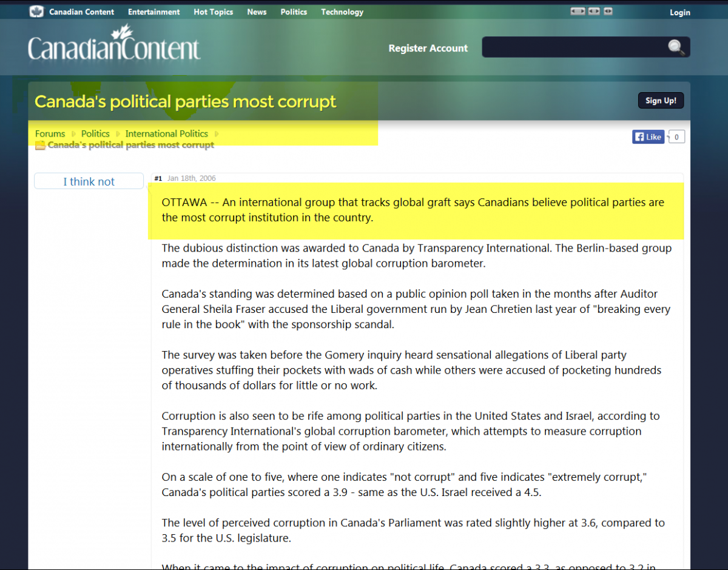
Task: Click the folder icon beside the thread title
Action: coord(40,145)
